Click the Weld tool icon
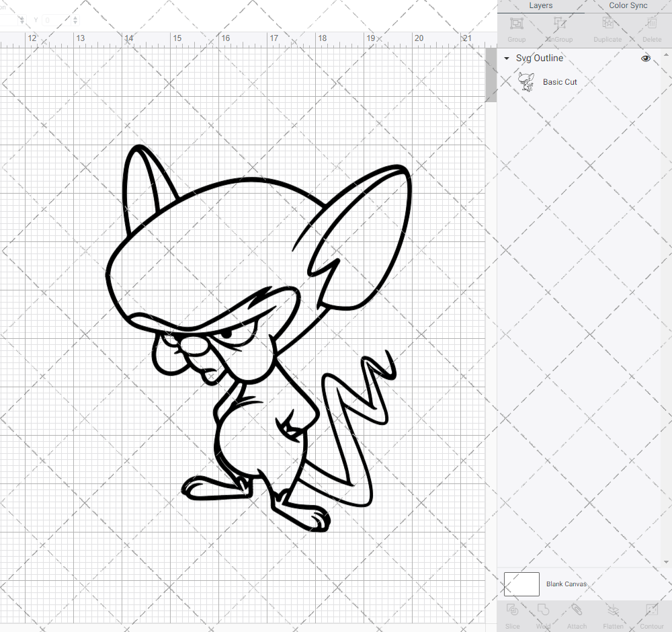 pyautogui.click(x=543, y=610)
